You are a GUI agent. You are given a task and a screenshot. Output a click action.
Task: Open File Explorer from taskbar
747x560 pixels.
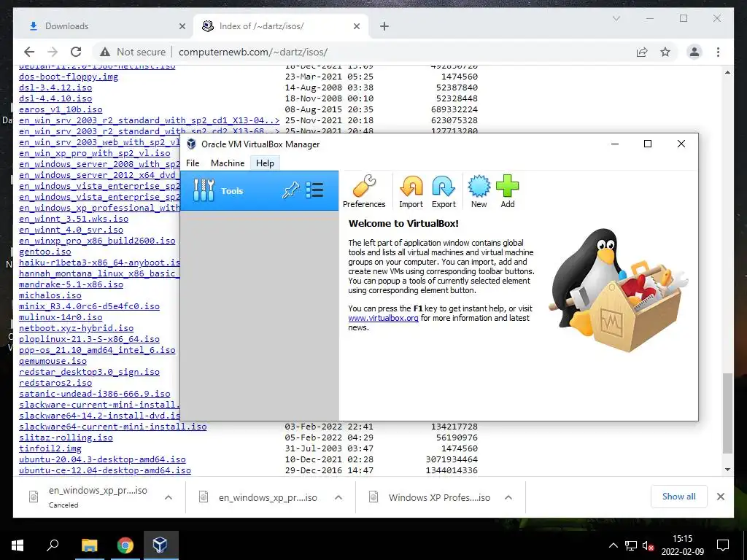tap(89, 545)
